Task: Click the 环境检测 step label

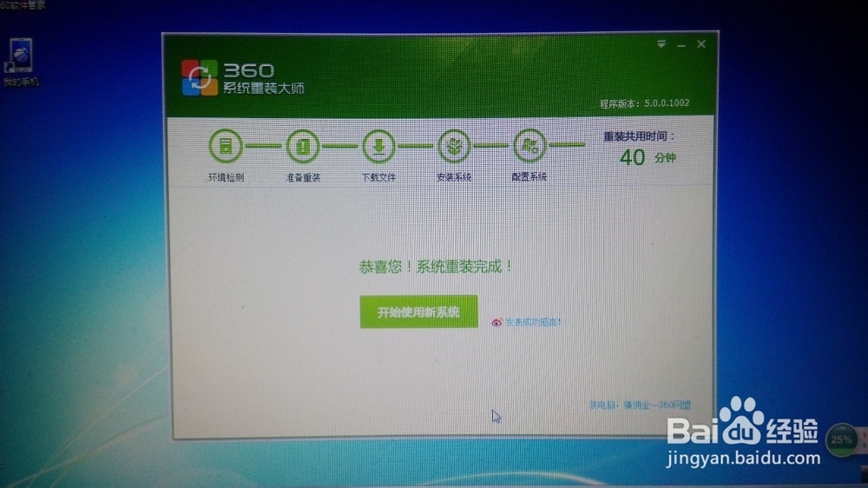Action: click(226, 177)
